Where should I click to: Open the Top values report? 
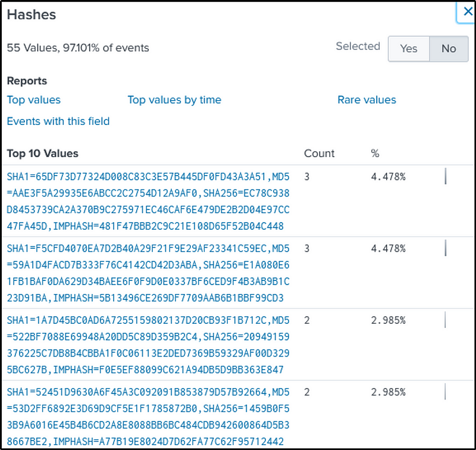pos(34,100)
